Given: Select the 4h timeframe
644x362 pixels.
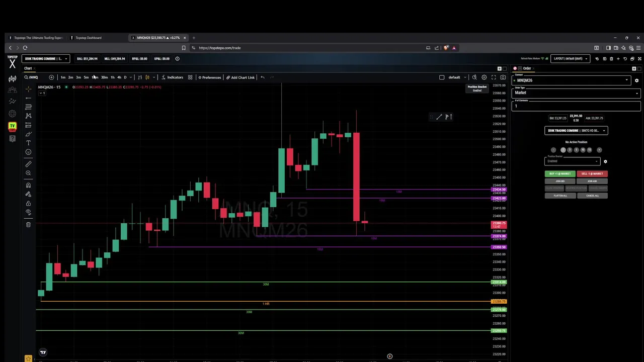Looking at the screenshot, I should [x=119, y=77].
